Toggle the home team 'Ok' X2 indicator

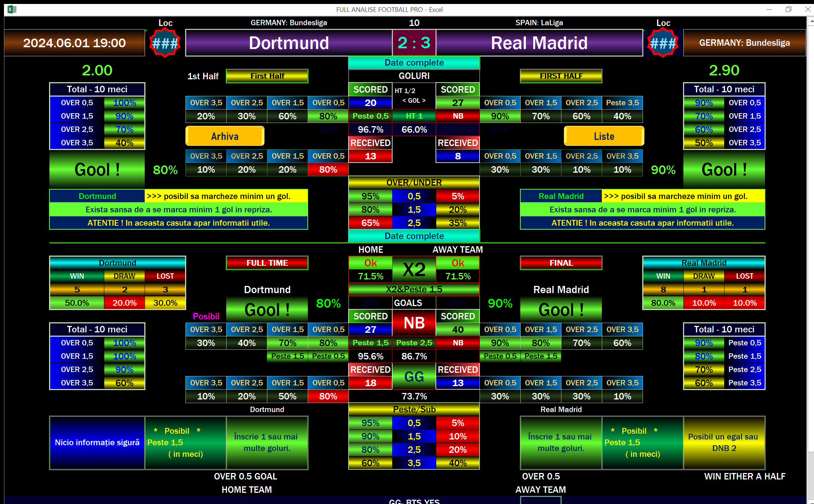(370, 263)
